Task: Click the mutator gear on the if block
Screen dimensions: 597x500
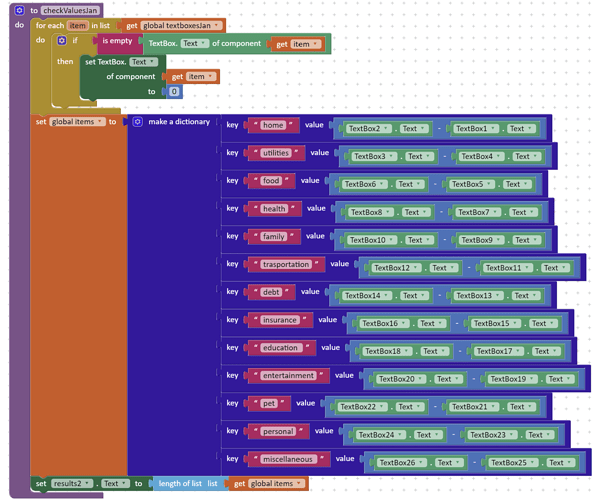Action: (x=62, y=40)
